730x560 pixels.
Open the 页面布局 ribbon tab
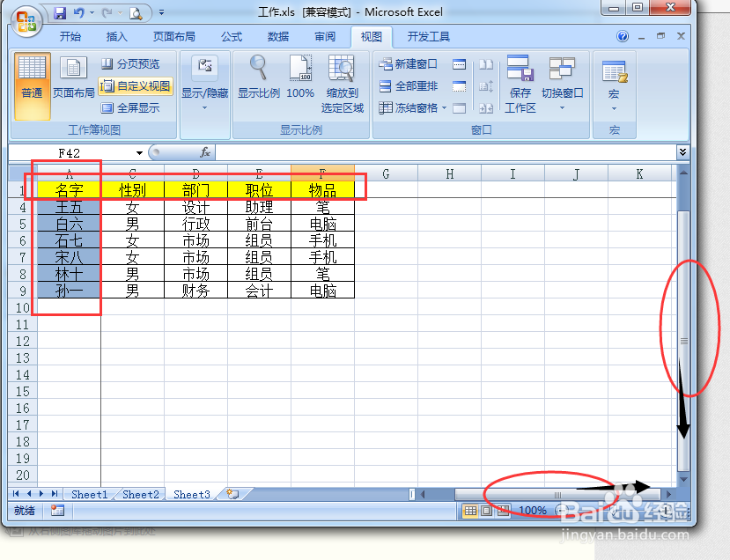click(174, 37)
